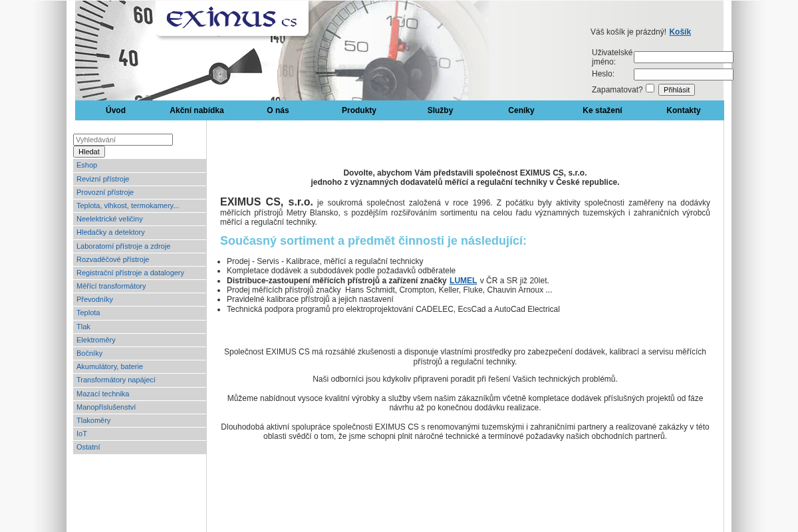798x532 pixels.
Task: Click the text 'Váš košík je prázdný!'
Action: click(x=628, y=32)
